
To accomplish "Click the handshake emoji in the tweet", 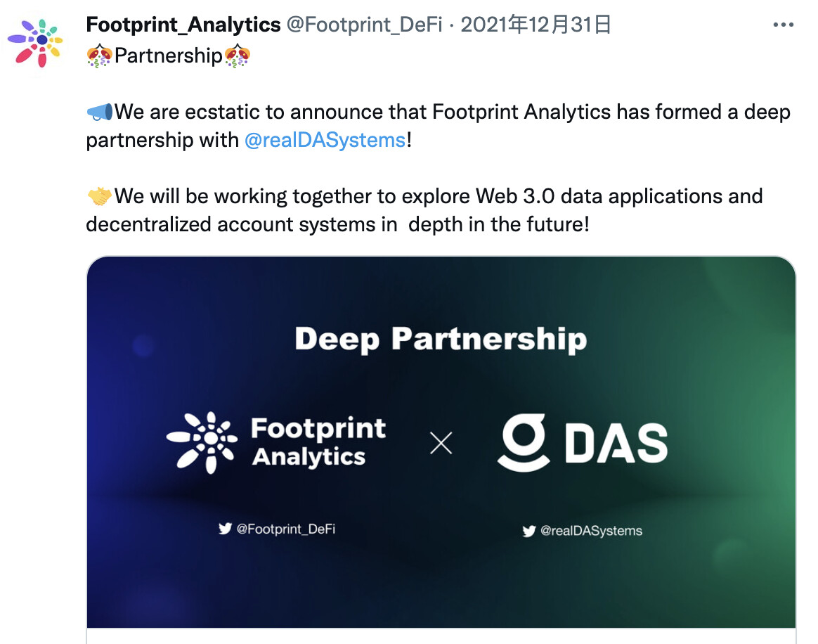I will [x=99, y=196].
